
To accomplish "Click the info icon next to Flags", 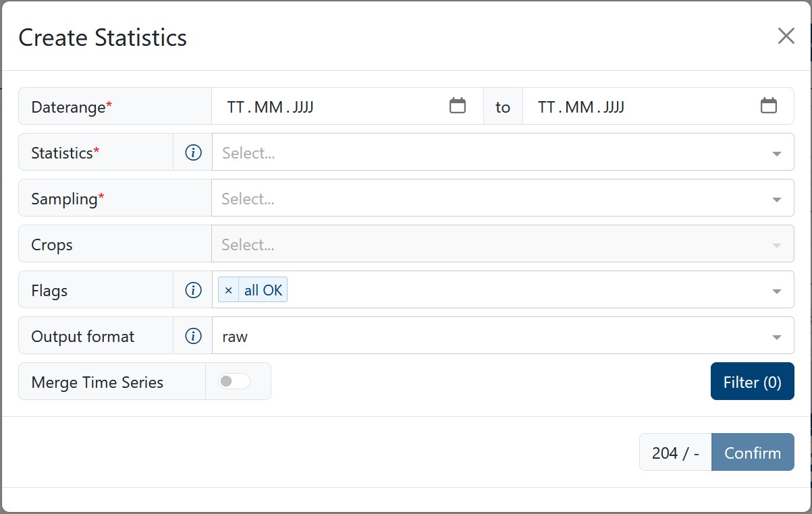I will [192, 290].
